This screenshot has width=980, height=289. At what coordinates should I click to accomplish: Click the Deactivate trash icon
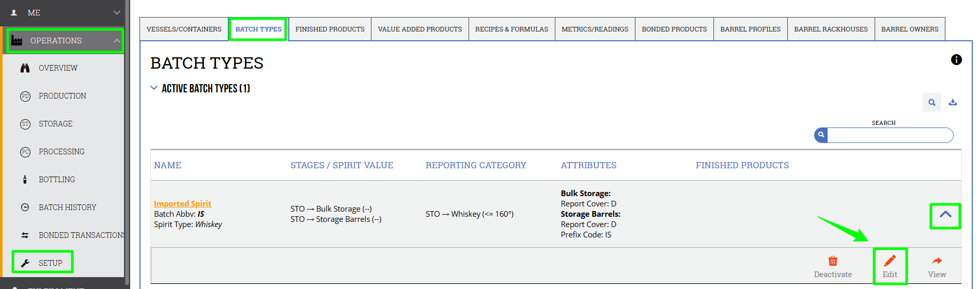pyautogui.click(x=833, y=261)
